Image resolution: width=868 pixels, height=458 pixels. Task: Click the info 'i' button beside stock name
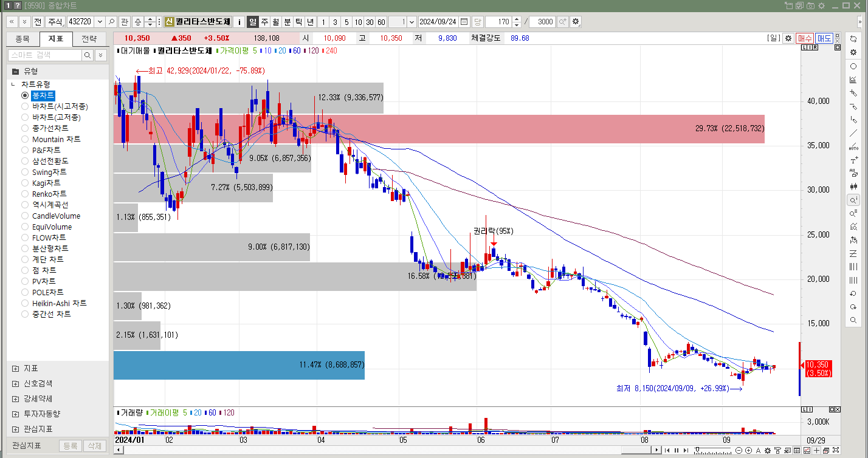tap(239, 22)
